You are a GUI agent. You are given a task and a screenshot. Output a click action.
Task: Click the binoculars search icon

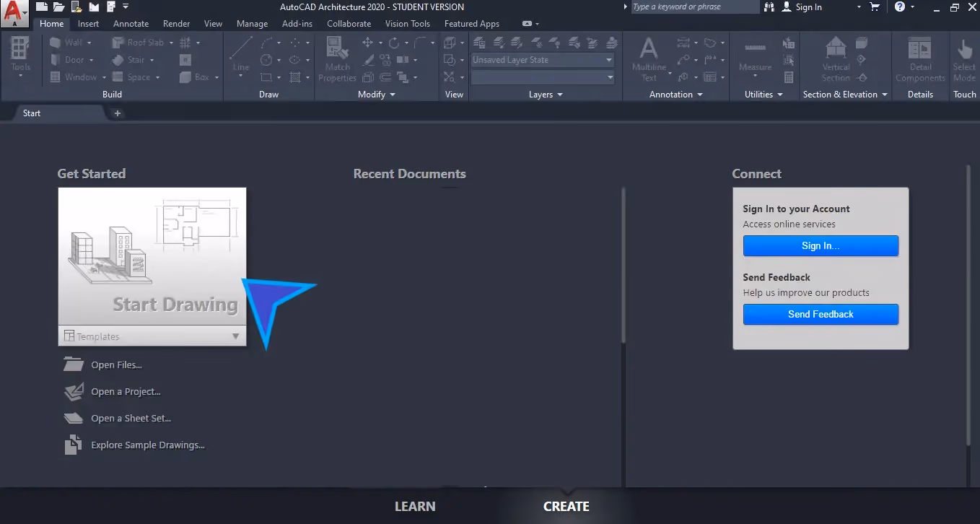tap(769, 7)
